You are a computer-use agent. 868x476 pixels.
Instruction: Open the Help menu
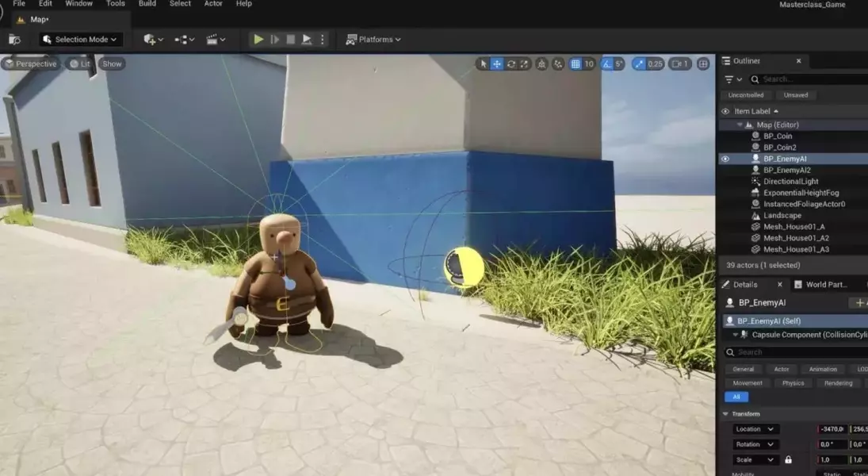point(243,3)
